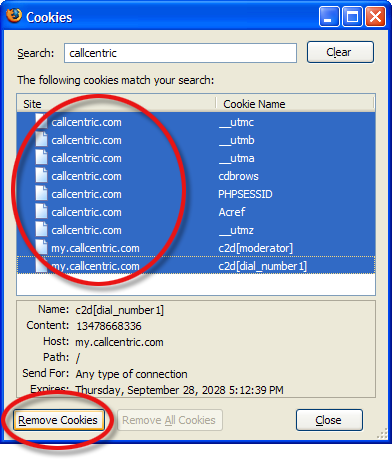Click the Remove All Cookies button
Image resolution: width=392 pixels, height=460 pixels.
pyautogui.click(x=170, y=420)
